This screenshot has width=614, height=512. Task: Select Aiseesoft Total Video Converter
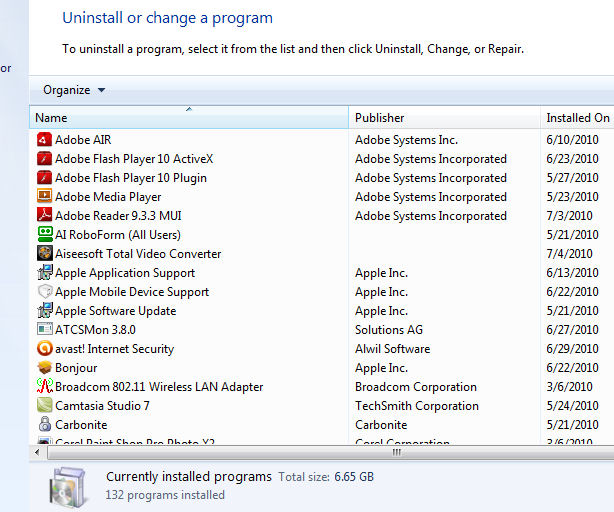point(138,254)
